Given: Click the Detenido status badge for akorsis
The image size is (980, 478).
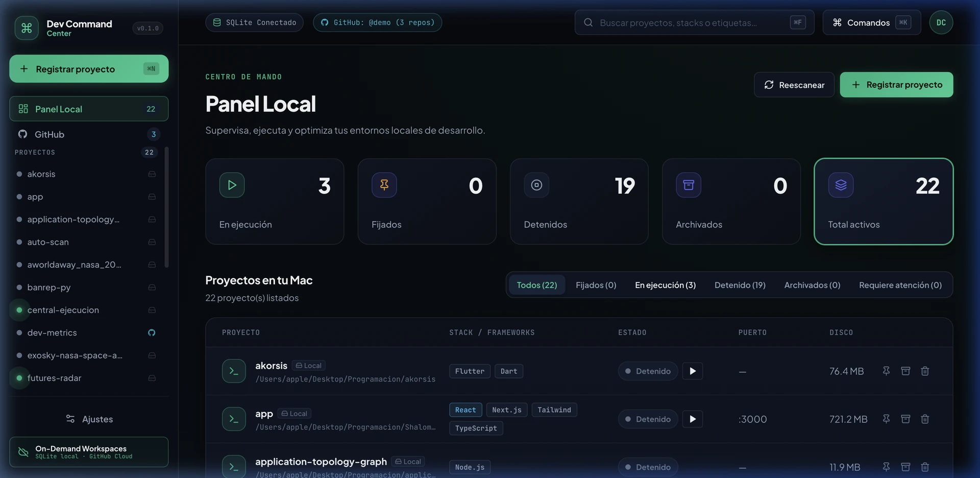Looking at the screenshot, I should pos(648,371).
